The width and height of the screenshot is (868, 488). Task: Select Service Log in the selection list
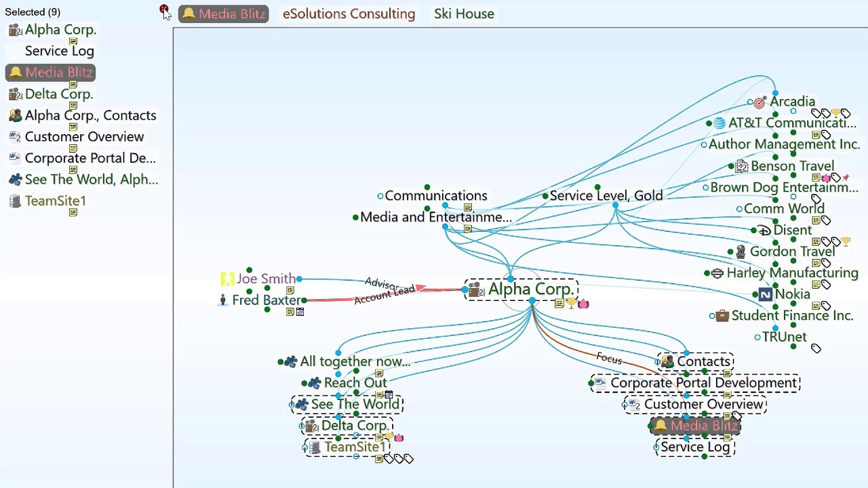point(60,51)
